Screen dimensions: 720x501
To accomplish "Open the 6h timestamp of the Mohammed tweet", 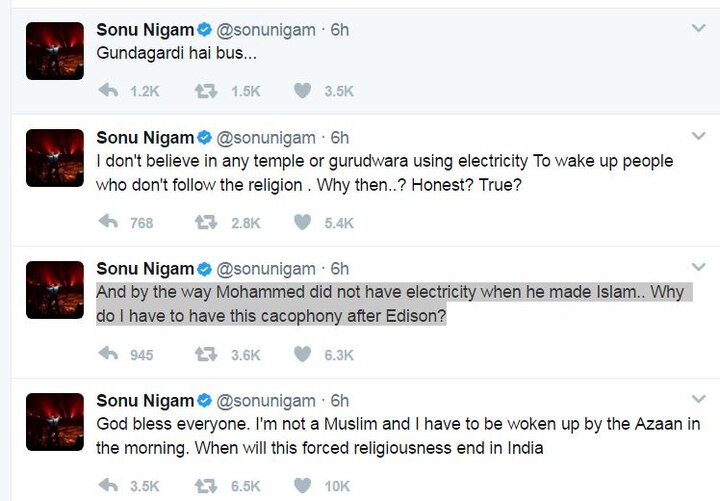I will (340, 269).
